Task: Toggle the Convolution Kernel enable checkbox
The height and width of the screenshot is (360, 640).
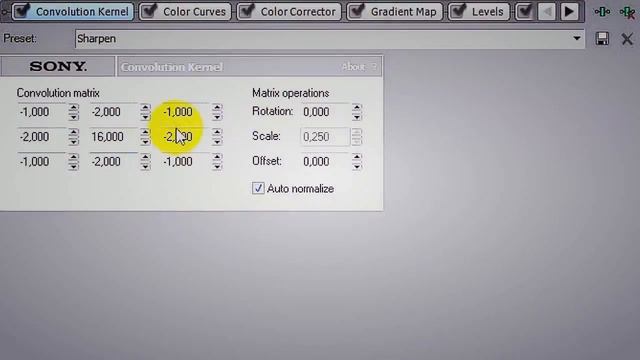Action: 22,11
